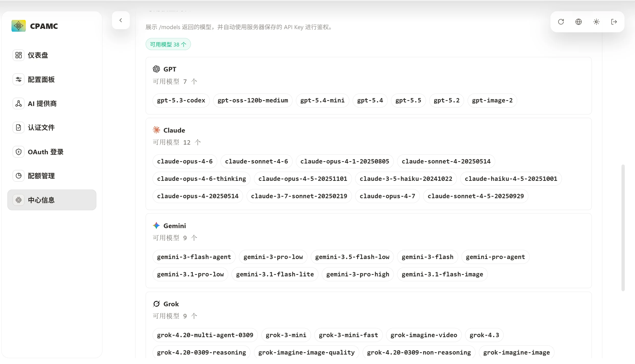This screenshot has height=364, width=635.
Task: Click claude-3-7-sonnet-20250219 tag
Action: 299,196
